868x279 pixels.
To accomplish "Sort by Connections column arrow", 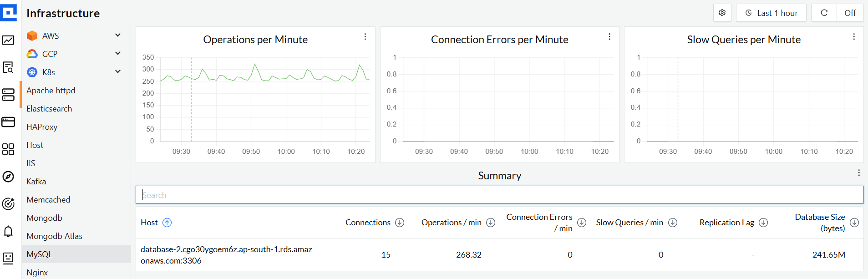I will (x=400, y=223).
